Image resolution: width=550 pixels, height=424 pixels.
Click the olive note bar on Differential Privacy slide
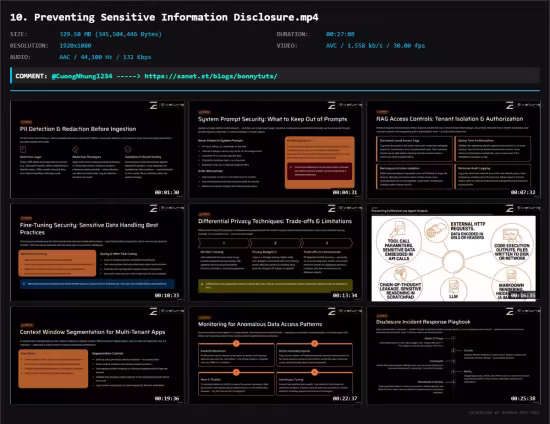tap(275, 285)
